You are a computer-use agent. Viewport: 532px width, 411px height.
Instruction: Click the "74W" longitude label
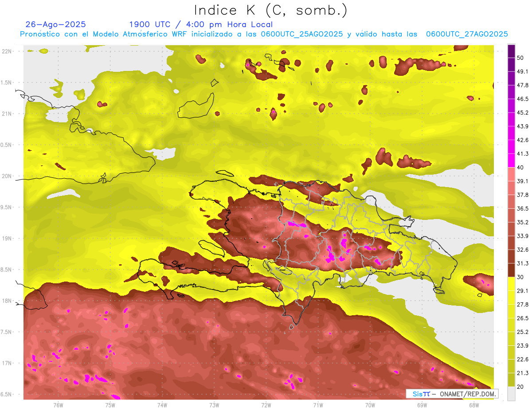pos(162,405)
